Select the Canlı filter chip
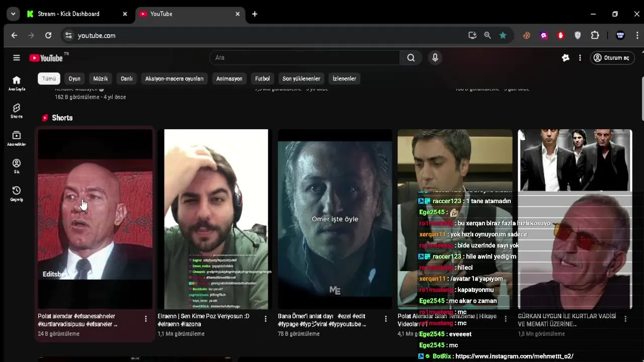Viewport: 644px width, 362px height. pos(127,78)
